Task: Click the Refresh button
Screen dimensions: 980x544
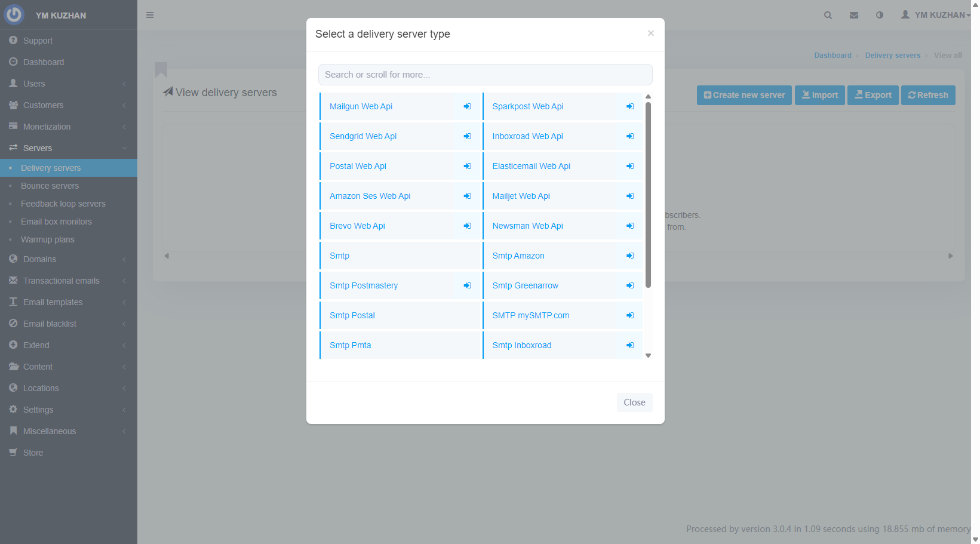Action: tap(928, 95)
